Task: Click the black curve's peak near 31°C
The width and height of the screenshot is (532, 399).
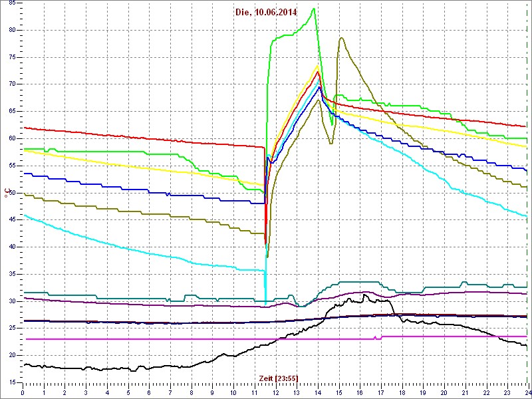Action: pos(364,295)
